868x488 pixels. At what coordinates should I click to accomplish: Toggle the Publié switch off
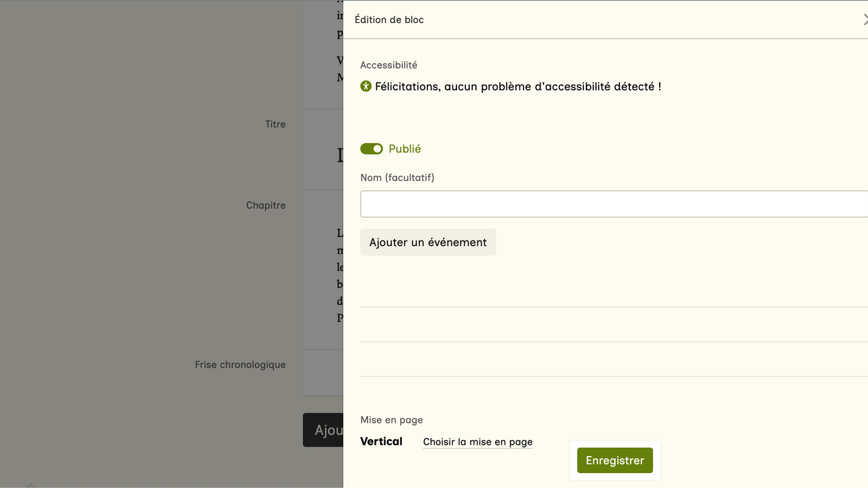372,149
